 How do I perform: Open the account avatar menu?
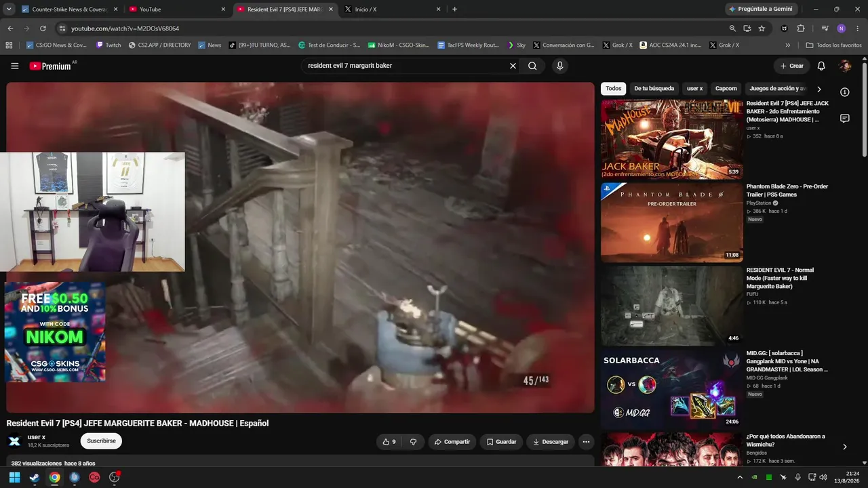pyautogui.click(x=845, y=66)
